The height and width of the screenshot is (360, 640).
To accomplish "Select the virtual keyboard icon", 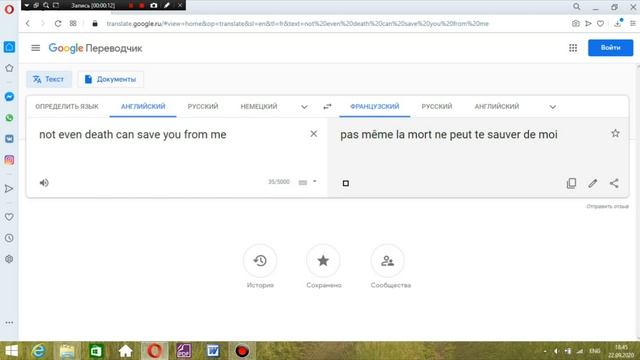I will [x=302, y=182].
